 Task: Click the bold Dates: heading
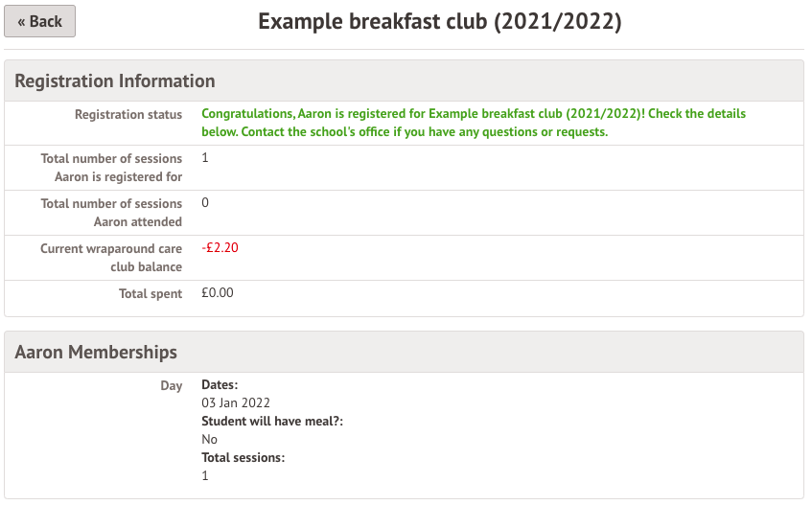click(x=220, y=385)
